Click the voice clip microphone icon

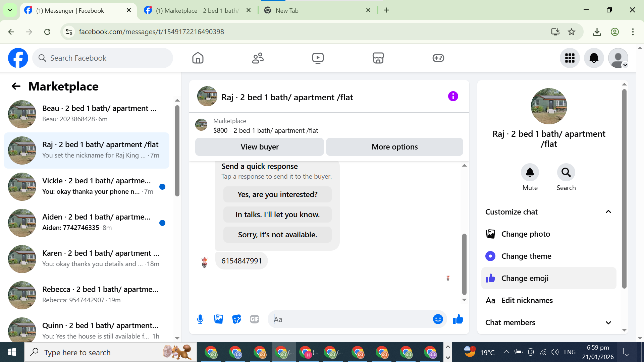tap(200, 319)
